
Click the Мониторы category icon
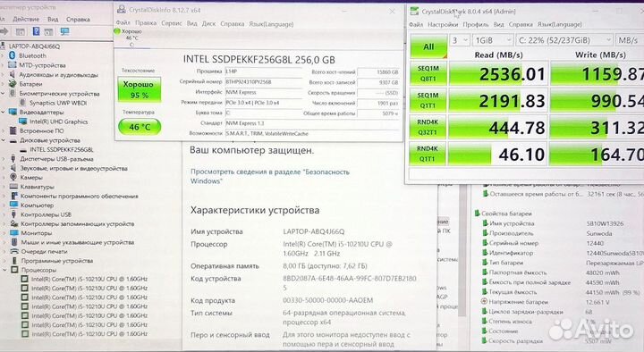click(x=14, y=233)
